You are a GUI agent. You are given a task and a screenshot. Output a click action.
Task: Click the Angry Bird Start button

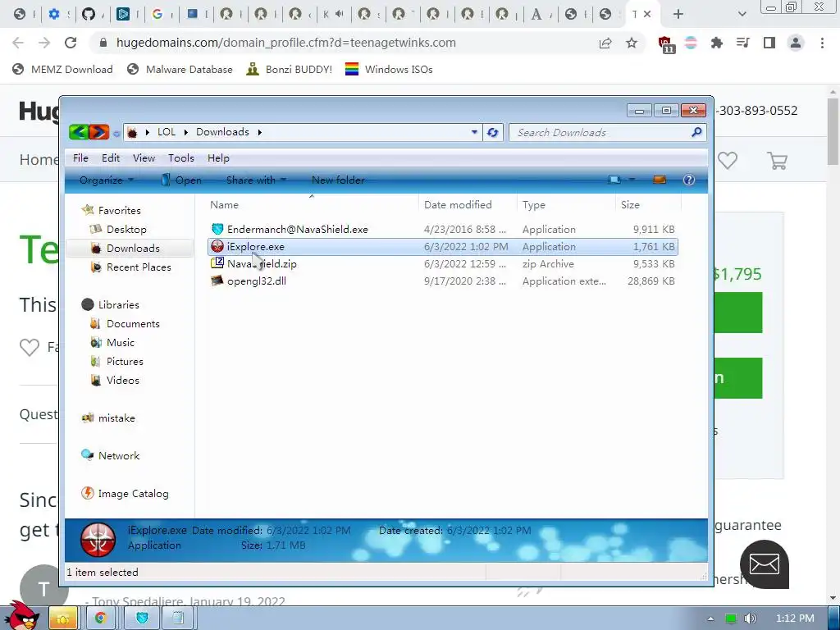(x=22, y=615)
